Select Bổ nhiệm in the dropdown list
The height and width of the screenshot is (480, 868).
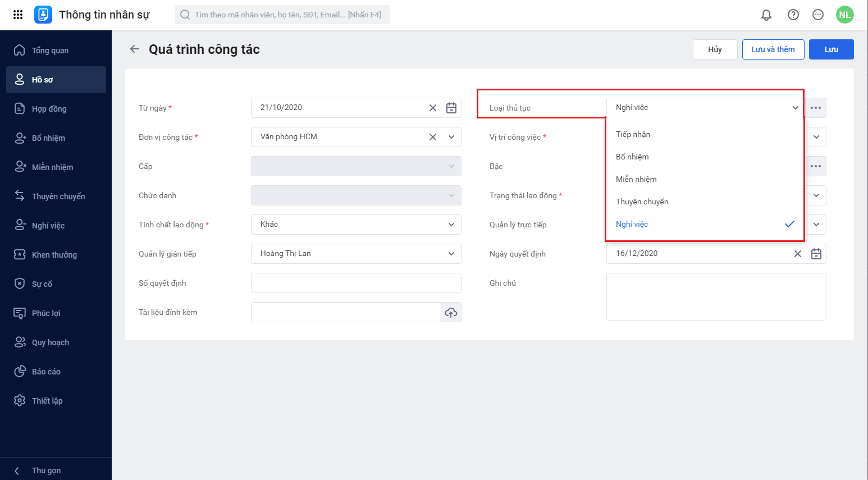click(705, 157)
